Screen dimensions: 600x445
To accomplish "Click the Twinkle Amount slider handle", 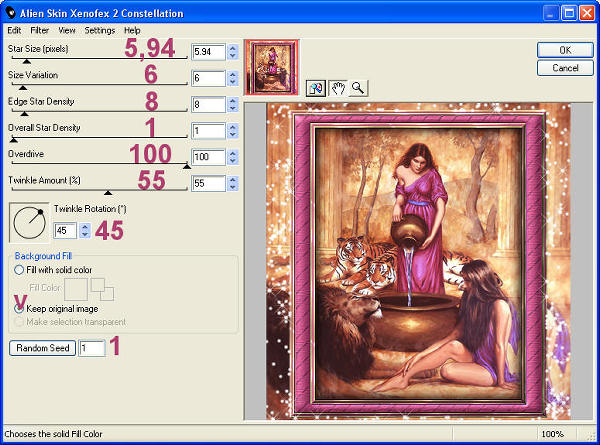I will click(x=108, y=192).
